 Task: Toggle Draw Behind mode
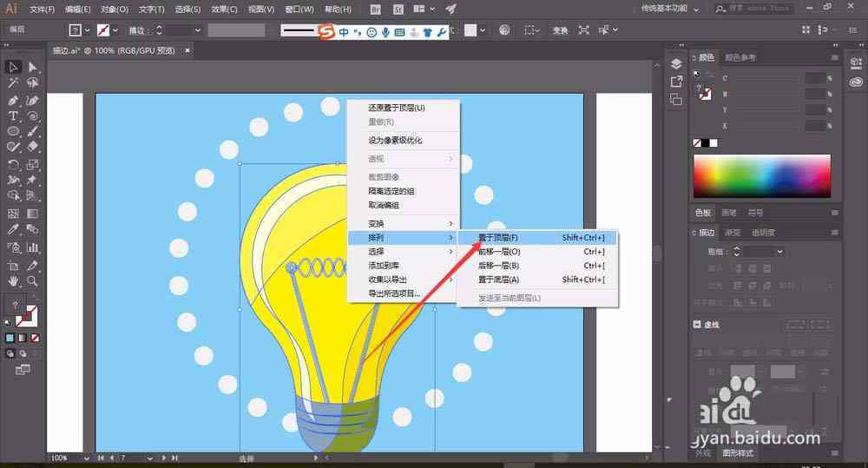click(23, 353)
